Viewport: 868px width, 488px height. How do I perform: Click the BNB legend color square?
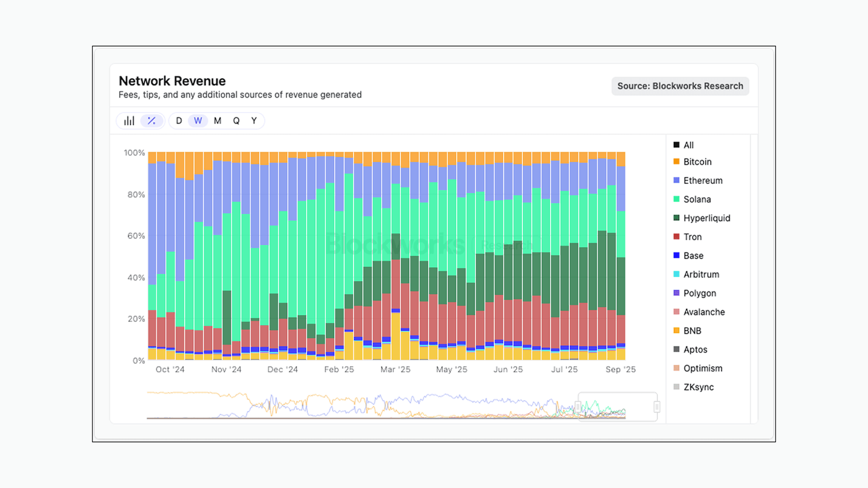676,330
